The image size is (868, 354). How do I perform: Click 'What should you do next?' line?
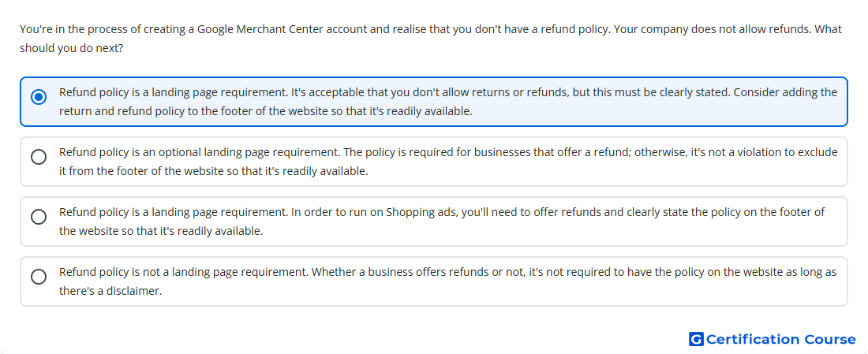pos(71,48)
